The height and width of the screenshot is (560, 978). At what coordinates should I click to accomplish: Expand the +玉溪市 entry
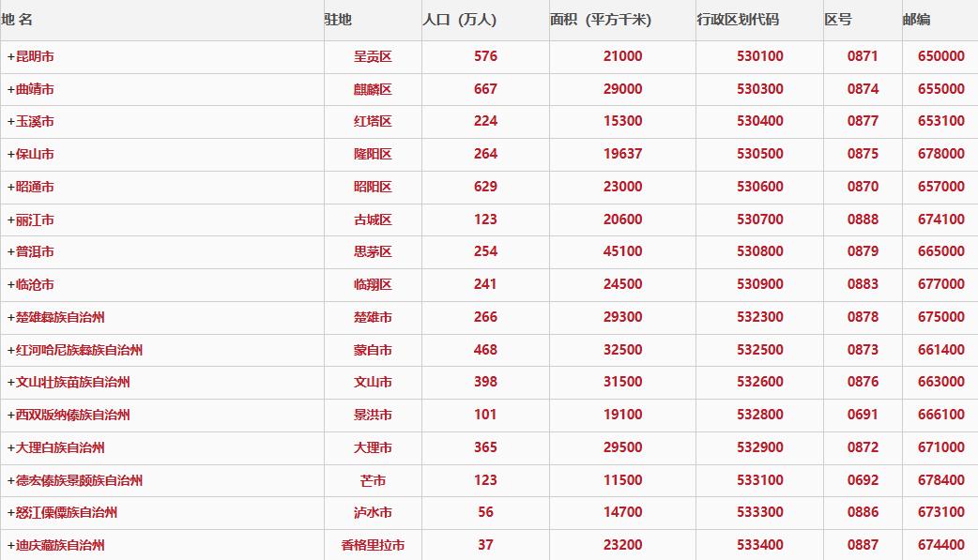[31, 122]
